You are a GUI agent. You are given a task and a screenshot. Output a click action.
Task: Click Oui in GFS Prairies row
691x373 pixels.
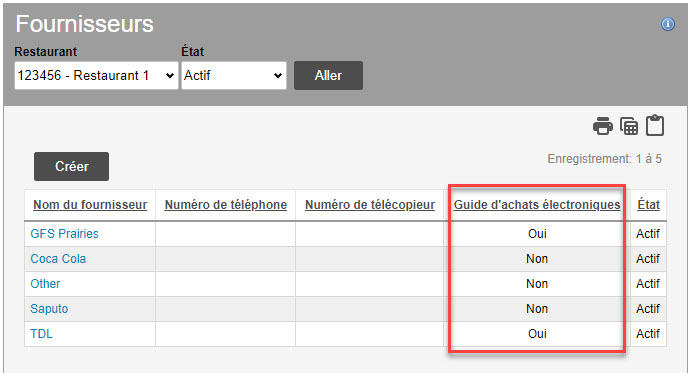tap(537, 234)
